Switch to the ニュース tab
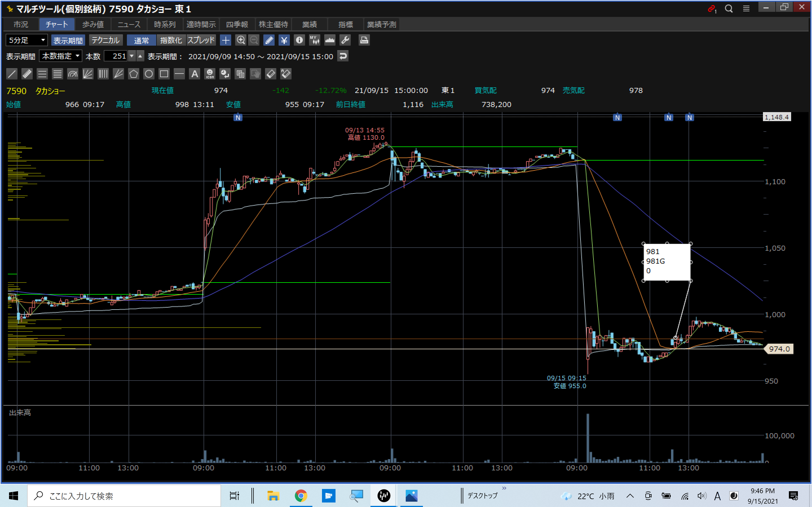 (x=129, y=25)
